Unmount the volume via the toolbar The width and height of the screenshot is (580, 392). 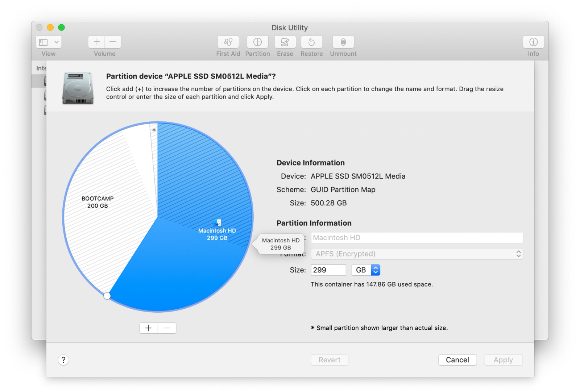coord(343,42)
